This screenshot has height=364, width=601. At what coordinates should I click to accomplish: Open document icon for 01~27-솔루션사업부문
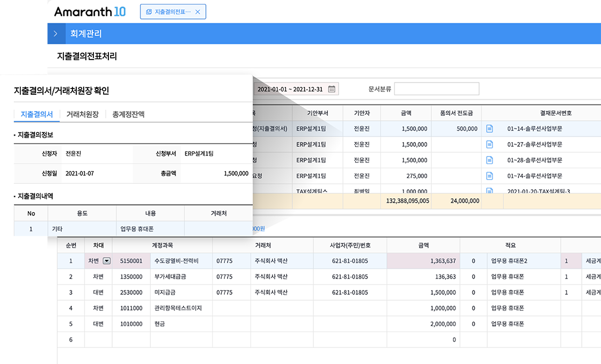(x=489, y=144)
